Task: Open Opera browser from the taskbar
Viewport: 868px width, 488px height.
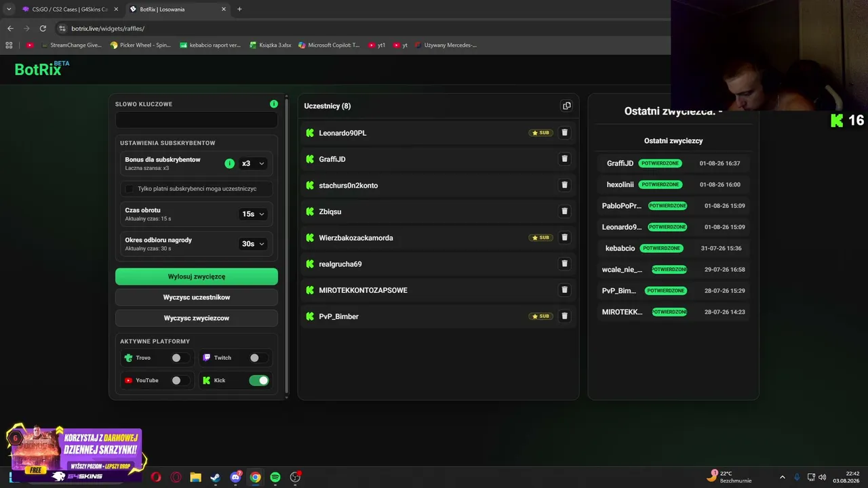Action: (x=156, y=477)
